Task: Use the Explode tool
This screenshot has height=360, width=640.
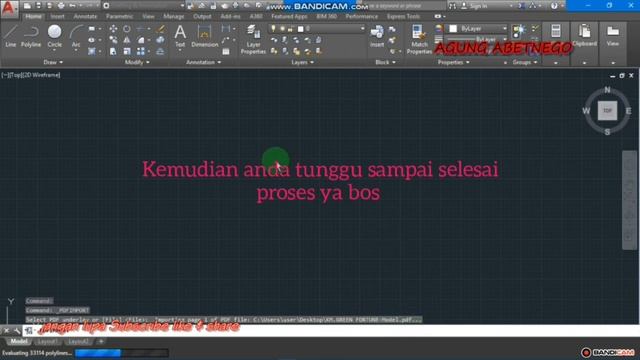Action: coord(160,40)
